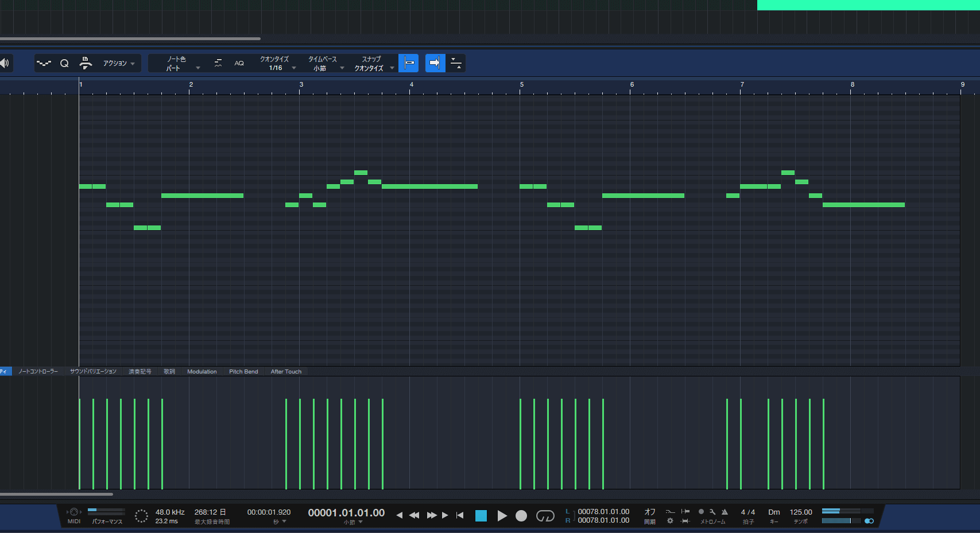Image resolution: width=980 pixels, height=533 pixels.
Task: Select the サウンドバリエーション tab
Action: click(x=93, y=371)
